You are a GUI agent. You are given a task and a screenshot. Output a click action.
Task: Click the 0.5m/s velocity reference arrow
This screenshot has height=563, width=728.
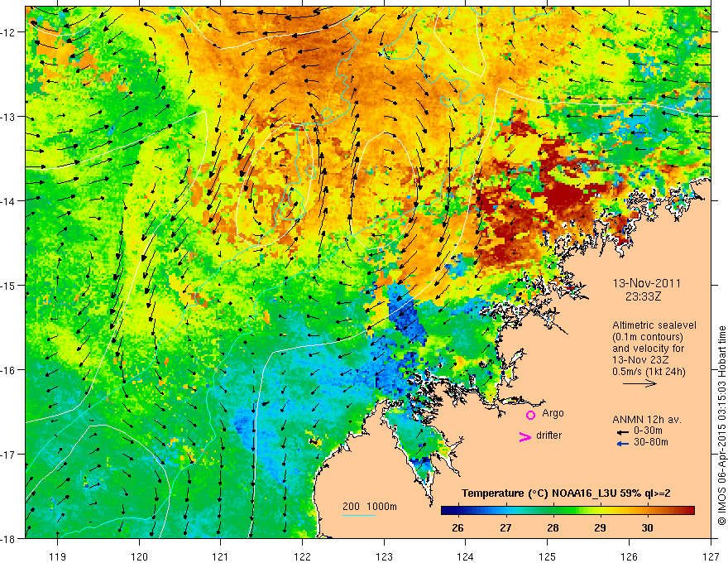(x=639, y=383)
